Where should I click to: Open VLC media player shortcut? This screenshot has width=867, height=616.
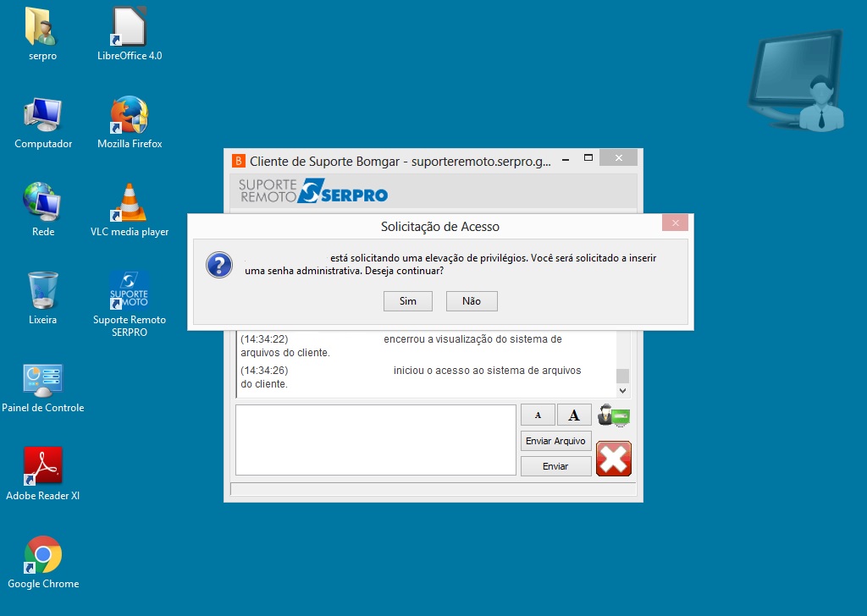point(130,210)
